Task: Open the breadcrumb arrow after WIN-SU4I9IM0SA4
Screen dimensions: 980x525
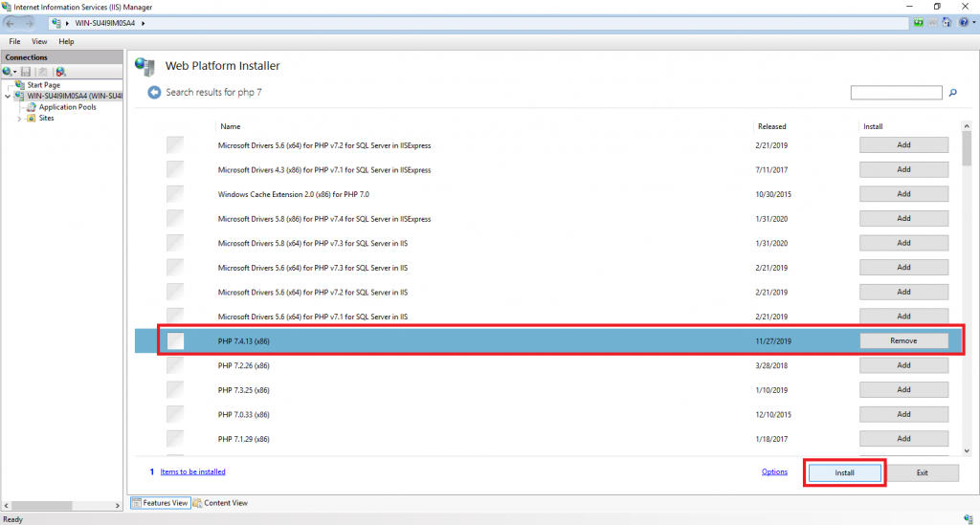Action: 144,23
